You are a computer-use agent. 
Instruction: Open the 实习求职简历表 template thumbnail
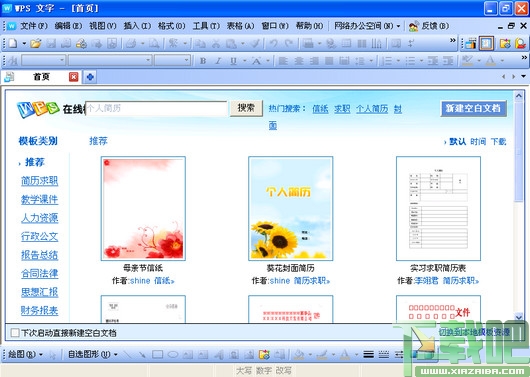(x=438, y=208)
